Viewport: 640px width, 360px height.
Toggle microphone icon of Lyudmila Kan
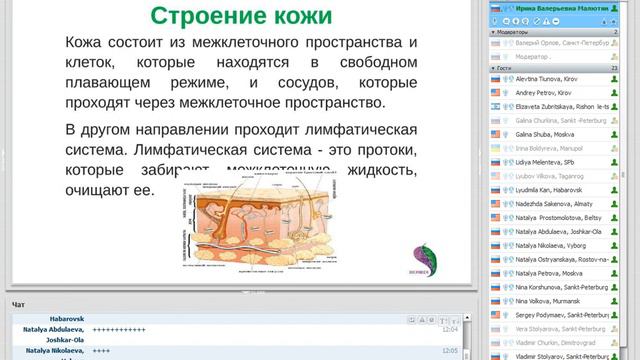(x=506, y=190)
